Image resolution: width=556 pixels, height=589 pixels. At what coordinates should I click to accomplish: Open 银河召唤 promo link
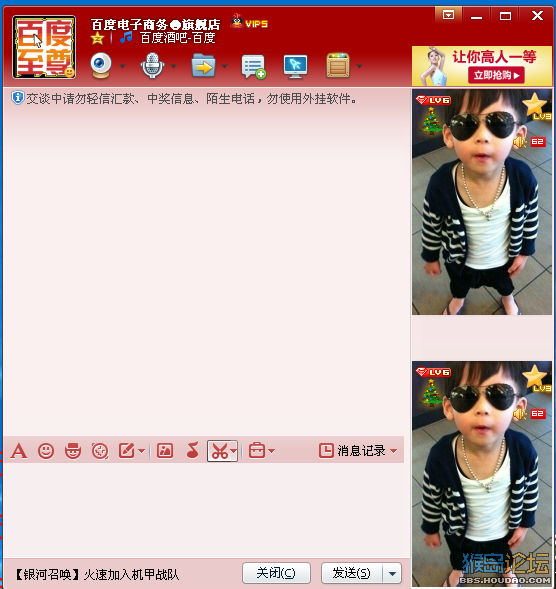97,574
